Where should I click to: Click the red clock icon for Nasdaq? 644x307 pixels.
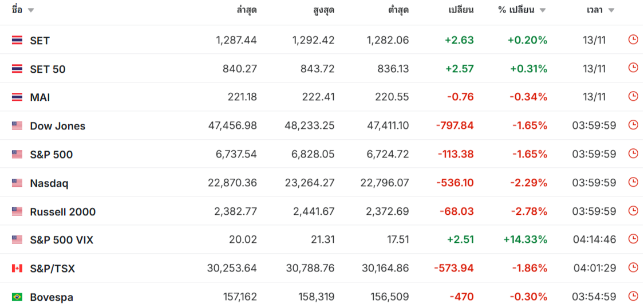633,182
